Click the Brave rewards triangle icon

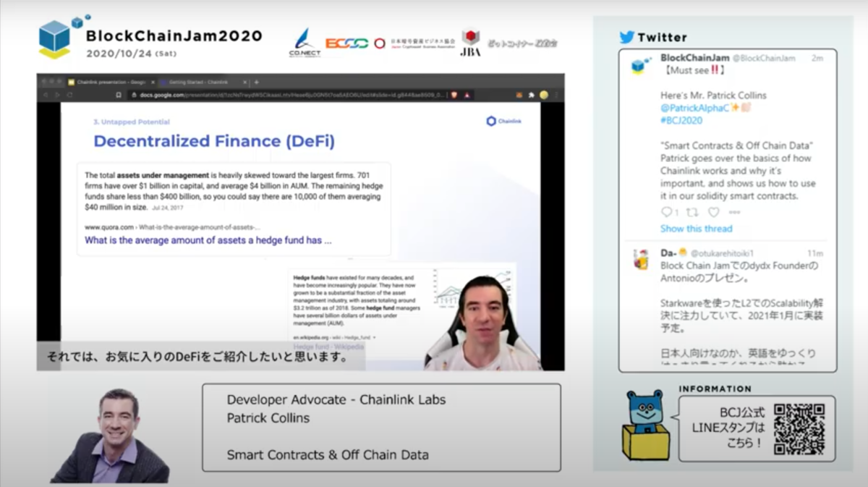coord(467,95)
